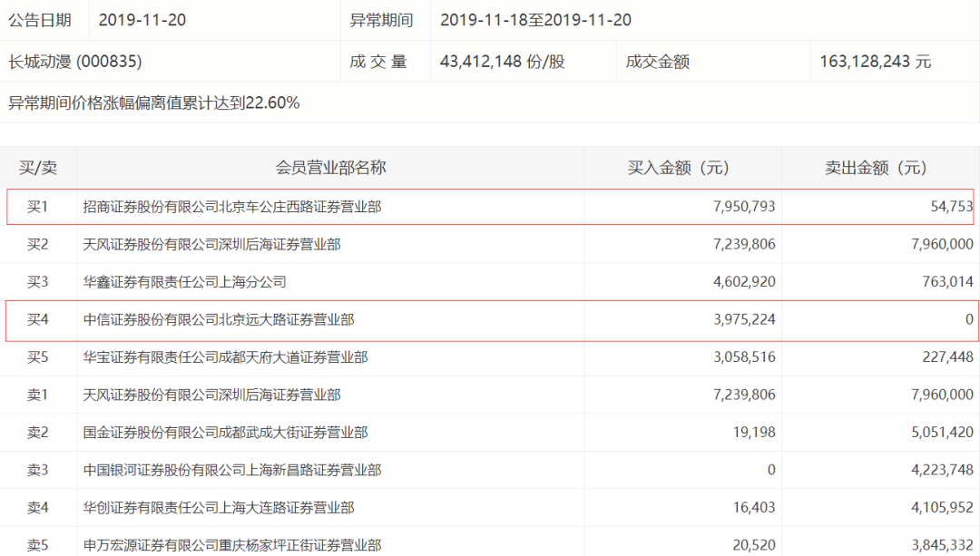Click sell amount "227,448"
Image resolution: width=980 pixels, height=556 pixels.
948,357
